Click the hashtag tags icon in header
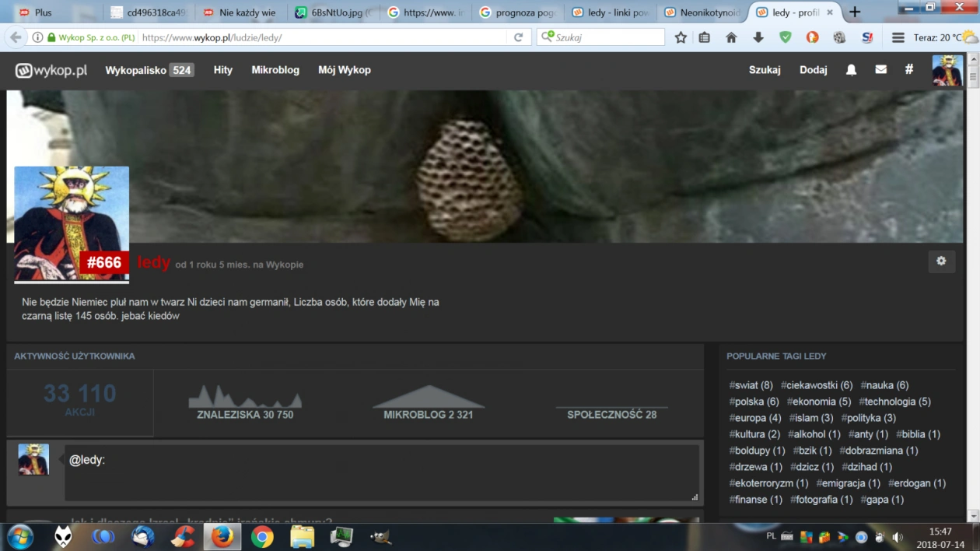980x551 pixels. (x=908, y=70)
